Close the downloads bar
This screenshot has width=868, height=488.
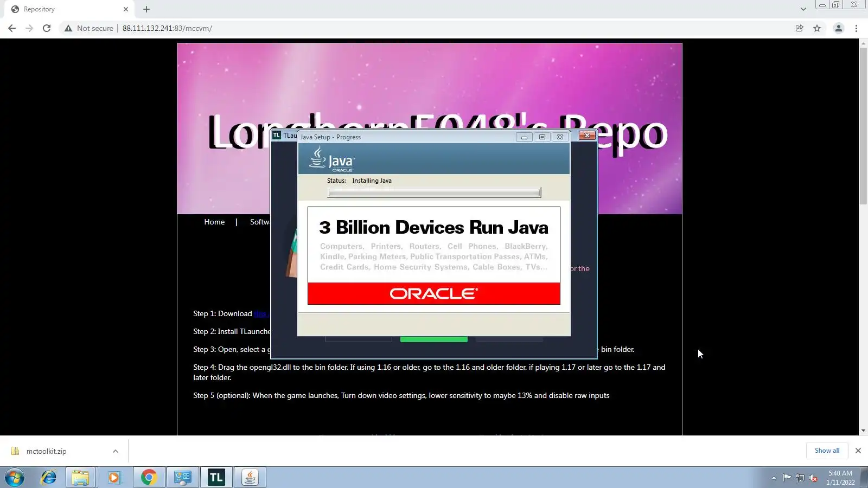[858, 451]
